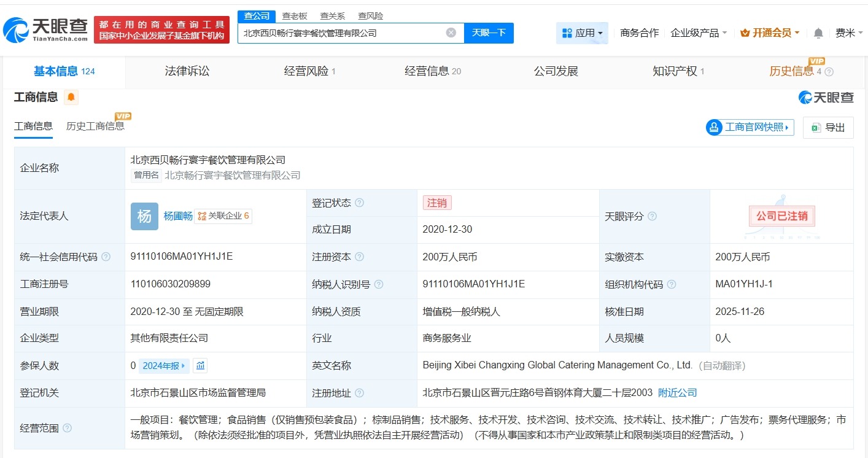Click the notification bell icon in header

pos(818,33)
